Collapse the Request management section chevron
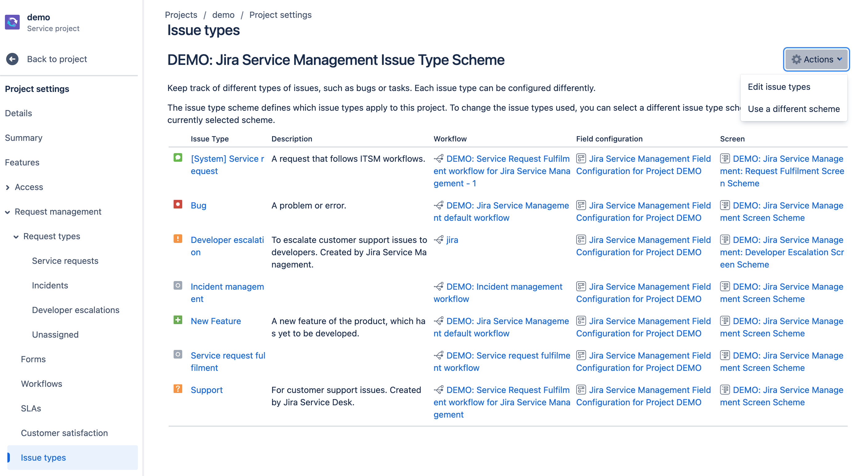The height and width of the screenshot is (476, 868). [x=7, y=212]
